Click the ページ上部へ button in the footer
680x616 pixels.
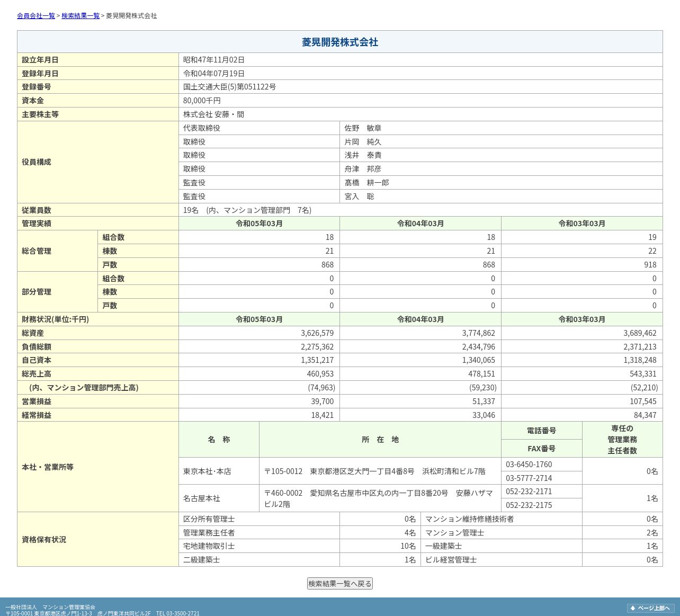tap(650, 608)
